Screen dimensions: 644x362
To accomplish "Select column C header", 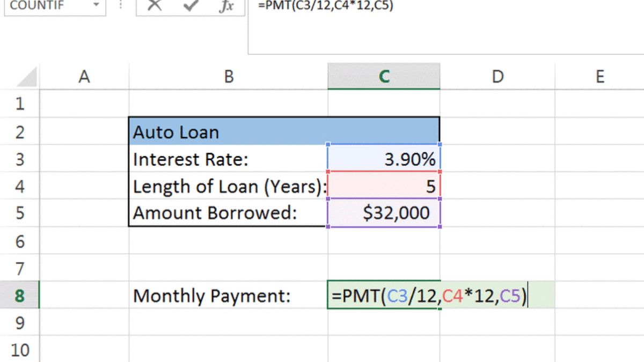I will coord(384,77).
